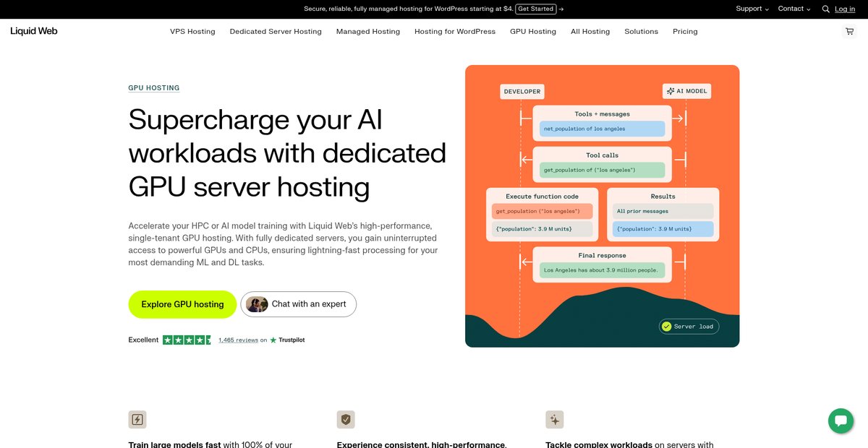Click the 'Execute function code' heading
868x448 pixels.
(x=542, y=197)
